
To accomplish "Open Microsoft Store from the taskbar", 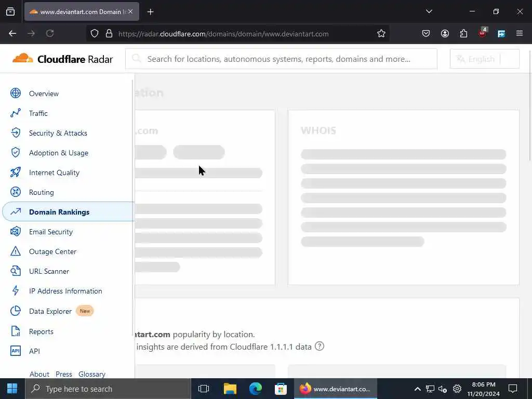I will [x=281, y=389].
